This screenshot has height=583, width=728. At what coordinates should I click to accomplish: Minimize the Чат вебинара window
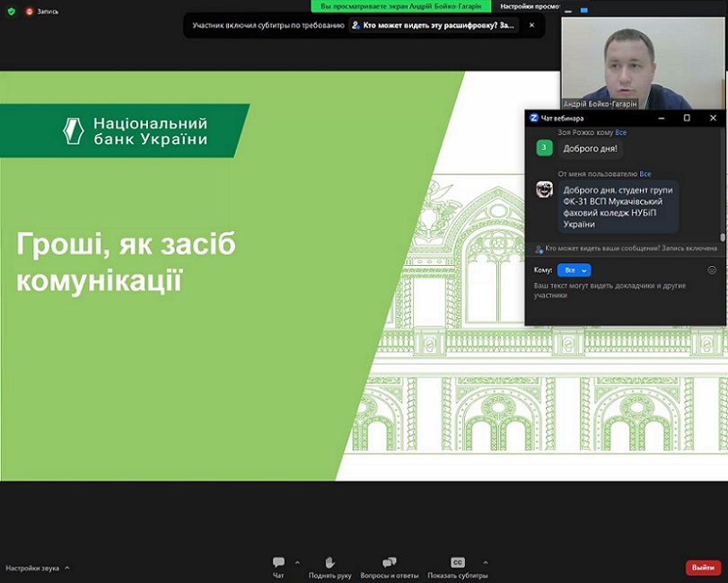pos(662,118)
